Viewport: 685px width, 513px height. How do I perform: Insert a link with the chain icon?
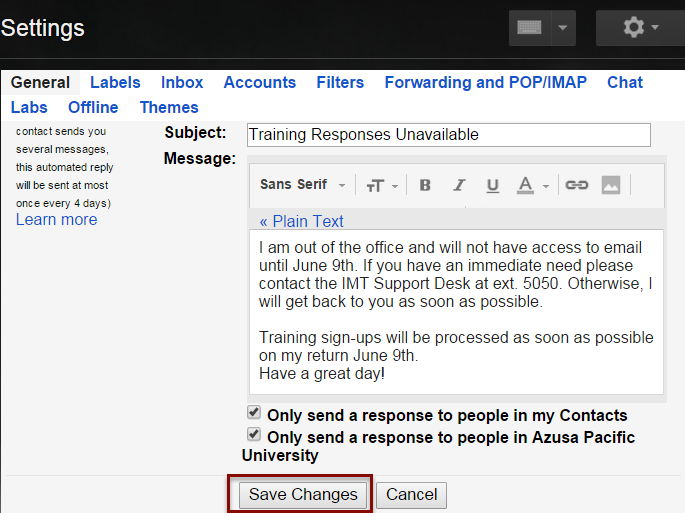coord(577,185)
